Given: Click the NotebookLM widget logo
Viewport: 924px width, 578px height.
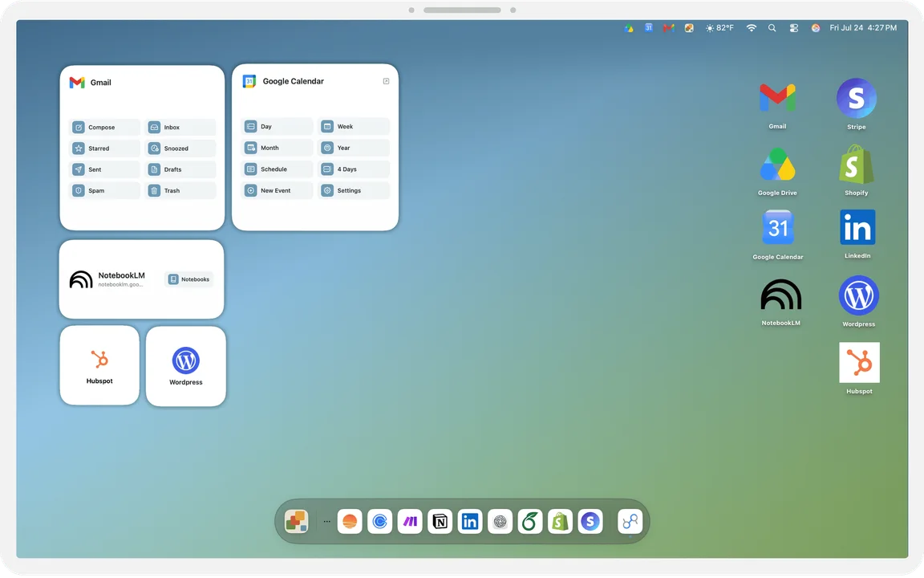Looking at the screenshot, I should 81,279.
